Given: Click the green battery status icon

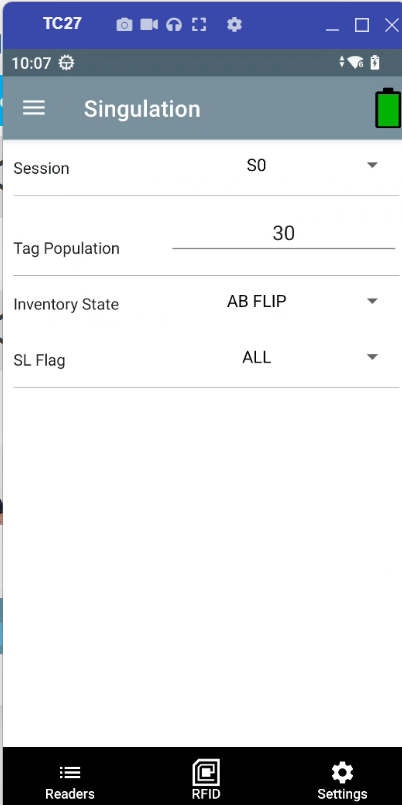Looking at the screenshot, I should 388,108.
